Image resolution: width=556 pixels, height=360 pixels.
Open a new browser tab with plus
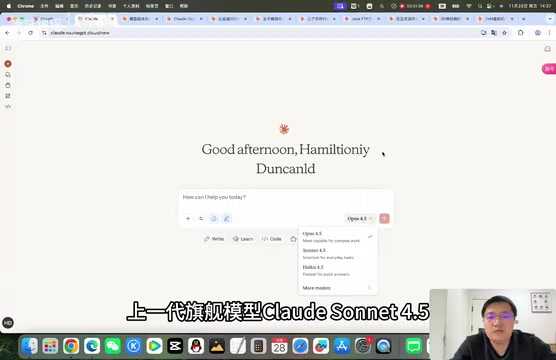[524, 19]
